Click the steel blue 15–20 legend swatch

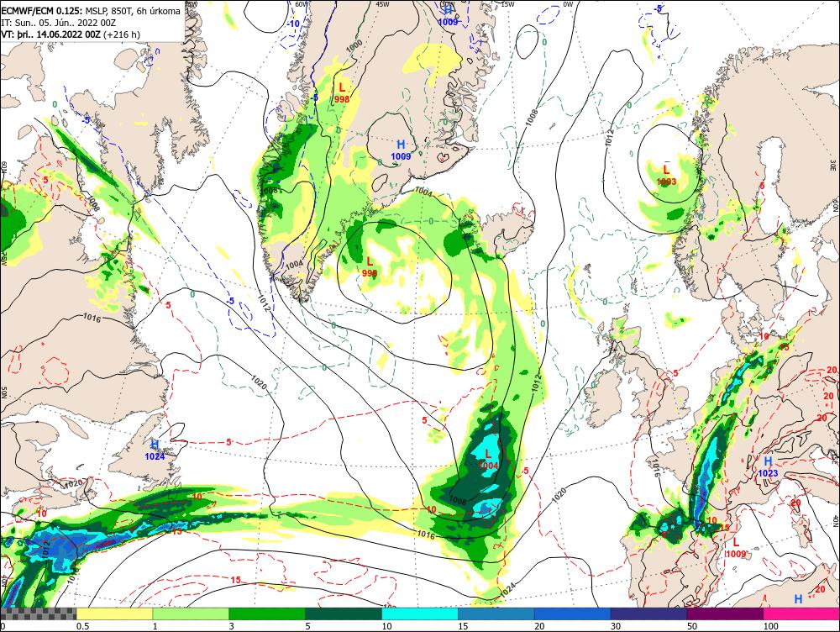(x=496, y=614)
